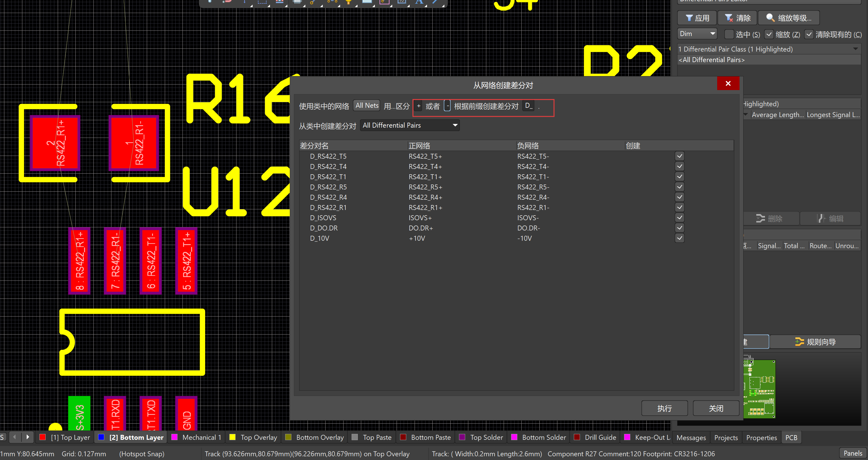Image resolution: width=868 pixels, height=460 pixels.
Task: Select the place line tool in the toolbar
Action: [x=436, y=2]
